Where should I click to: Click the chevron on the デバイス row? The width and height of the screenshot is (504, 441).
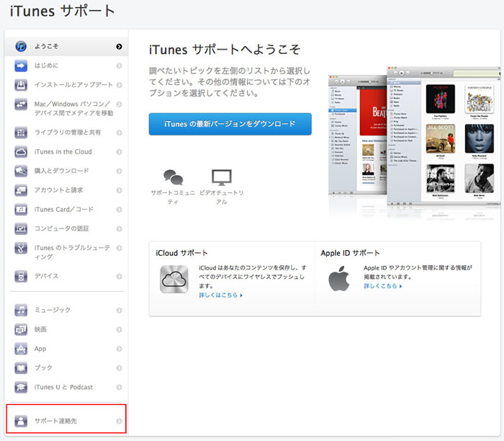tap(119, 276)
